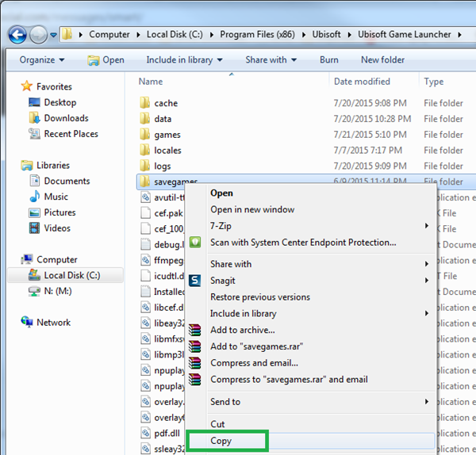Expand the arrow after Computer in address bar
Image resolution: width=476 pixels, height=455 pixels.
[x=138, y=35]
